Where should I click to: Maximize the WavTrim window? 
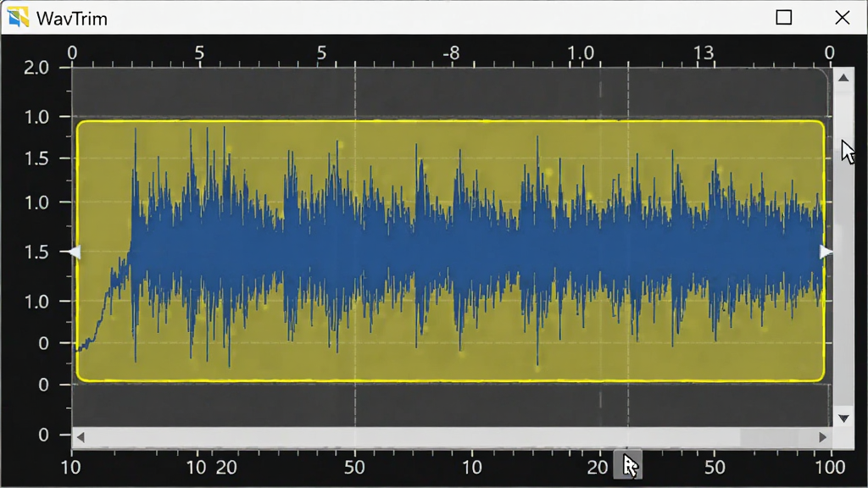click(x=783, y=17)
